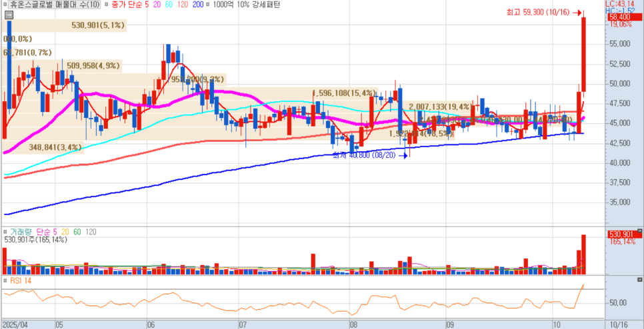Image resolution: width=644 pixels, height=329 pixels.
Task: Toggle the small square before 휴온스글로벌 매물대
Action: tap(5, 5)
